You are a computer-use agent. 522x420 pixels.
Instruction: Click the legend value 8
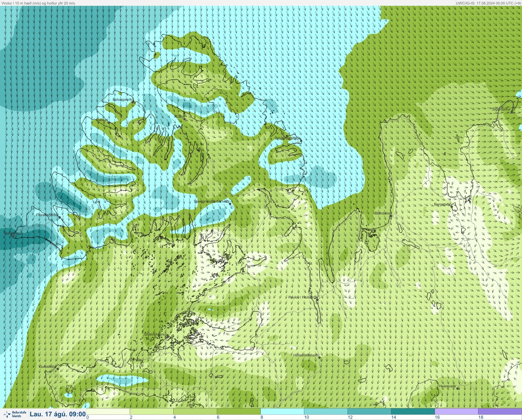coord(262,417)
